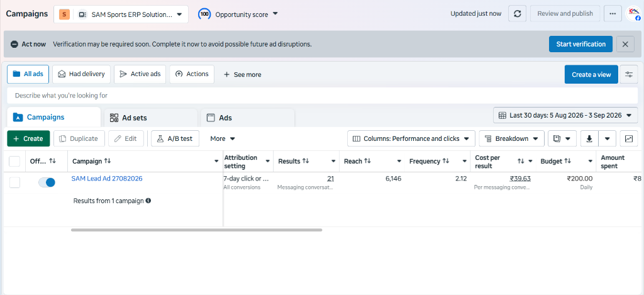Sort by the Campaign column
Image resolution: width=644 pixels, height=295 pixels.
point(107,161)
